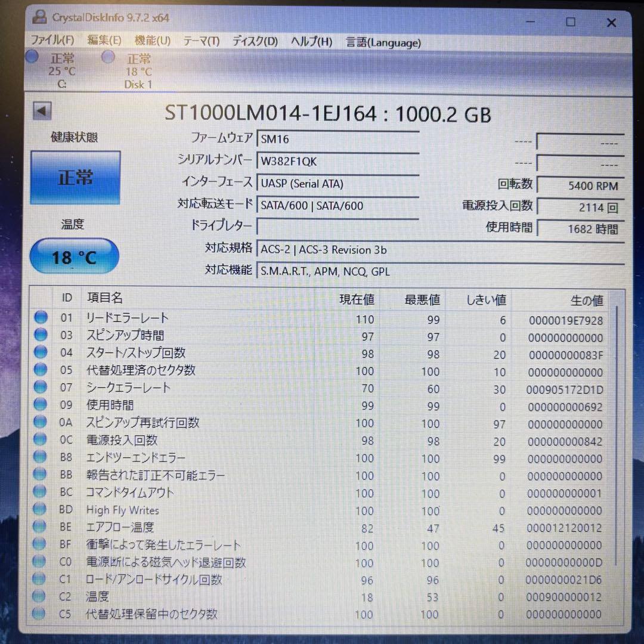644x644 pixels.
Task: Open the テーマ(T) menu
Action: pyautogui.click(x=202, y=41)
